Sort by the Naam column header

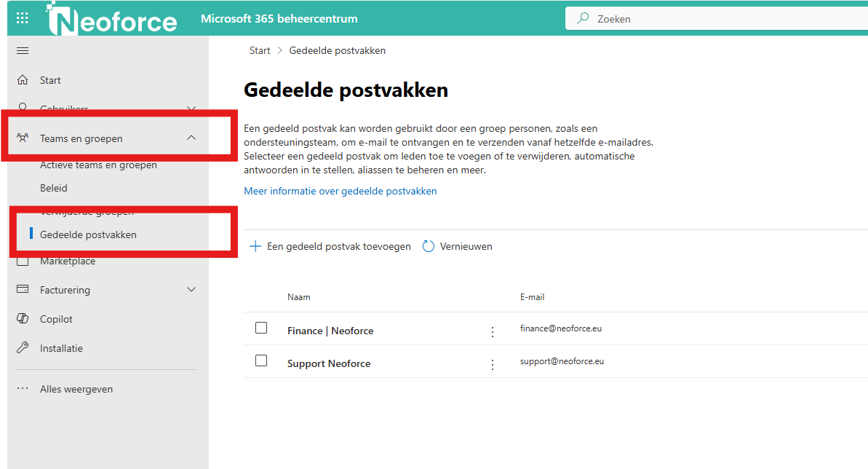299,297
